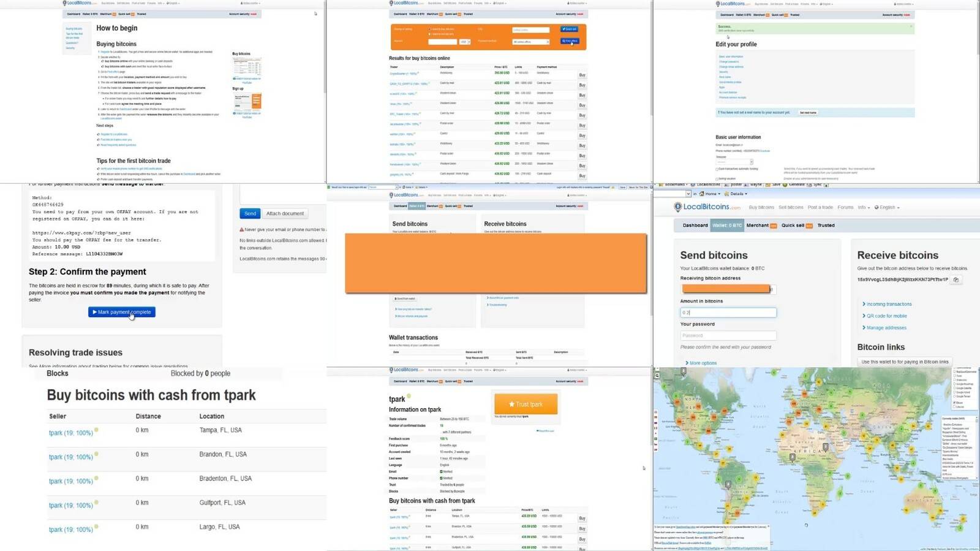
Task: Expand QR code for mobile
Action: pyautogui.click(x=885, y=316)
